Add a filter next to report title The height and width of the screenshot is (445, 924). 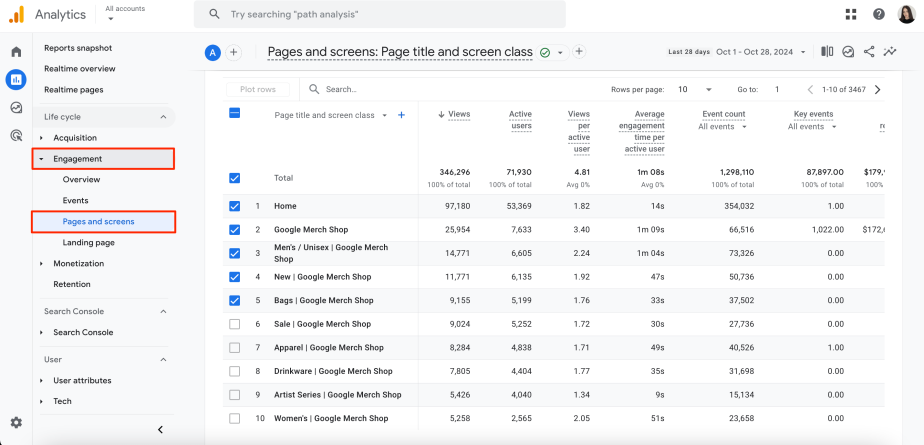pos(579,52)
